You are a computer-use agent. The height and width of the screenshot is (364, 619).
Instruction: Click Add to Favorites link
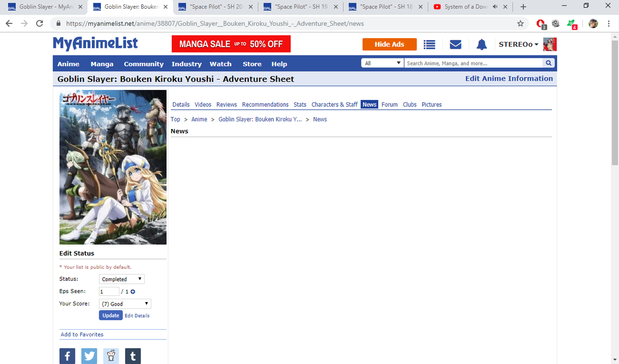point(82,335)
